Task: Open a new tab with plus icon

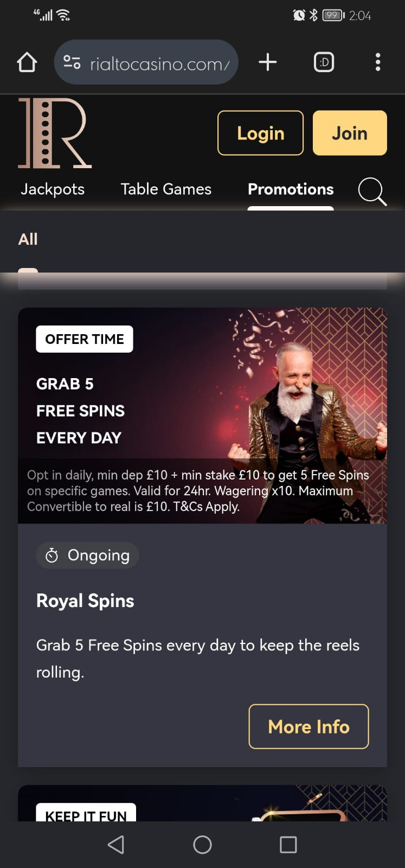Action: point(268,62)
